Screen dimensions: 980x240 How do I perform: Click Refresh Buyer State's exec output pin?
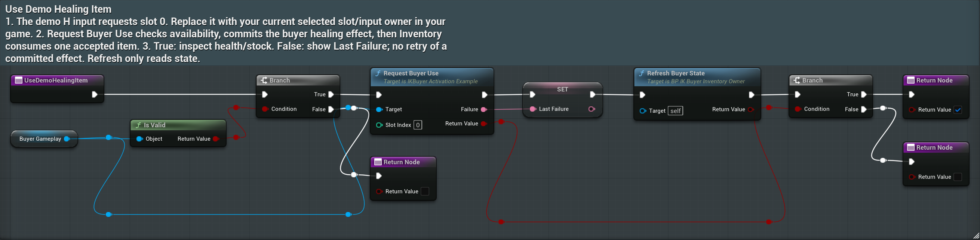click(752, 94)
